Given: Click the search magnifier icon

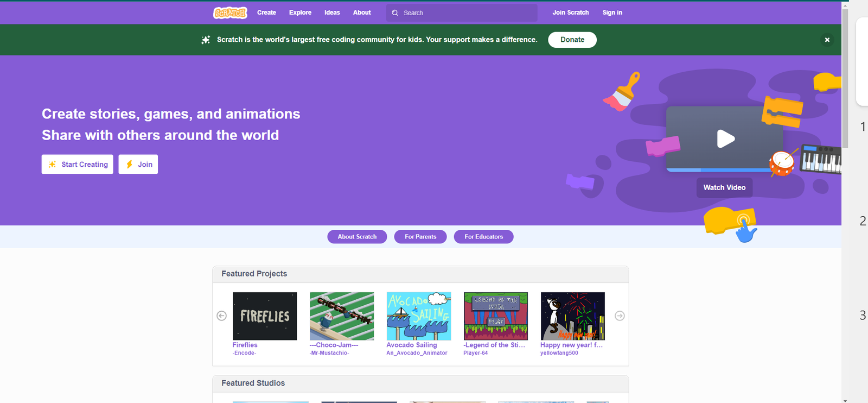Looking at the screenshot, I should tap(395, 13).
